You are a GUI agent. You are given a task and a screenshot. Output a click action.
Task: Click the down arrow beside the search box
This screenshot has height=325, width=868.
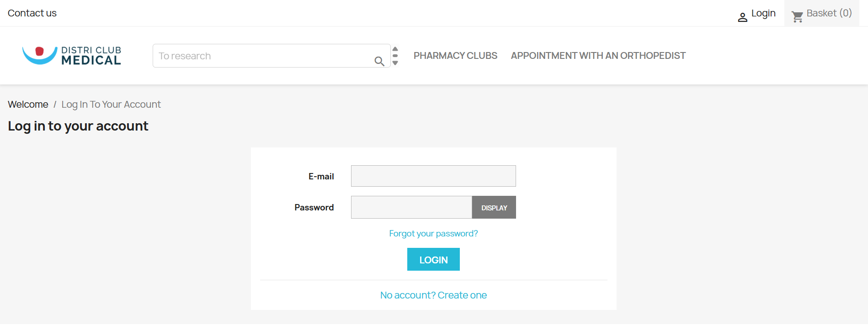coord(395,63)
